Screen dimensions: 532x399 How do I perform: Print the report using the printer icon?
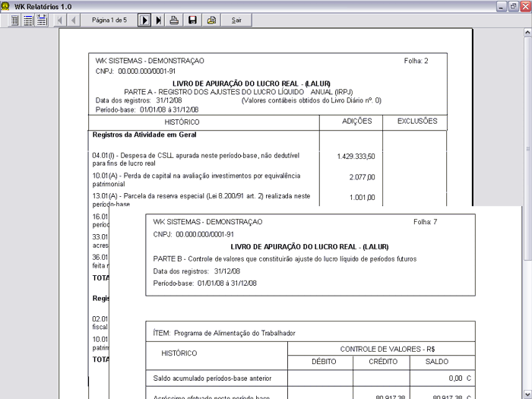point(174,21)
